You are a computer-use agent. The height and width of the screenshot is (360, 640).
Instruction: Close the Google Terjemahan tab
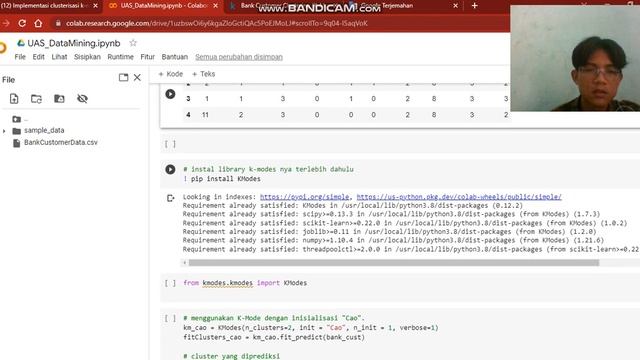[456, 6]
